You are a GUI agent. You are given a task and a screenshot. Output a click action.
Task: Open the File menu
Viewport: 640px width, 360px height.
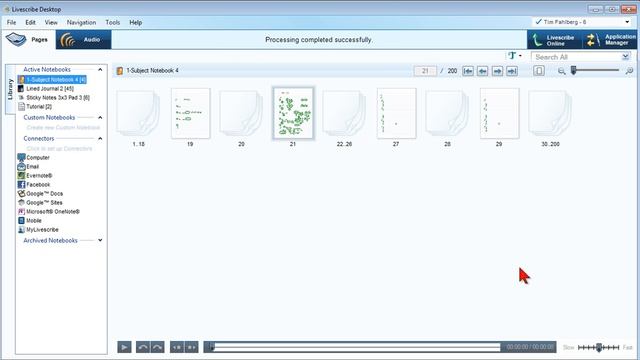(x=11, y=22)
